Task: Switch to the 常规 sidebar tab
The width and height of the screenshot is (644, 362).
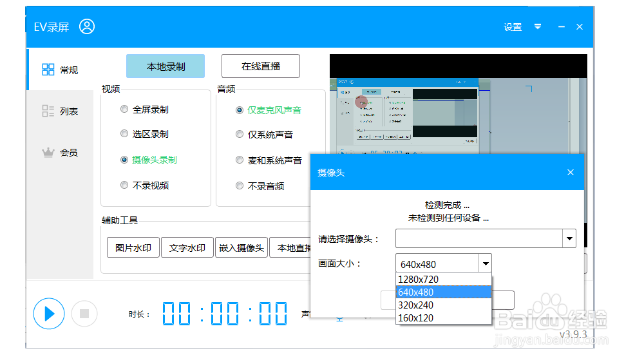Action: (x=60, y=70)
